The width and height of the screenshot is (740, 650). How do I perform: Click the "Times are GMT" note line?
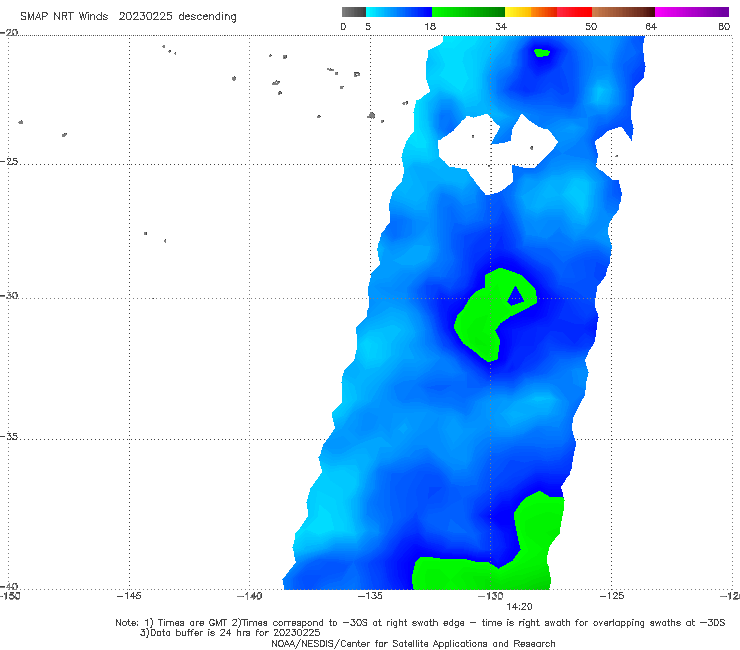click(420, 623)
